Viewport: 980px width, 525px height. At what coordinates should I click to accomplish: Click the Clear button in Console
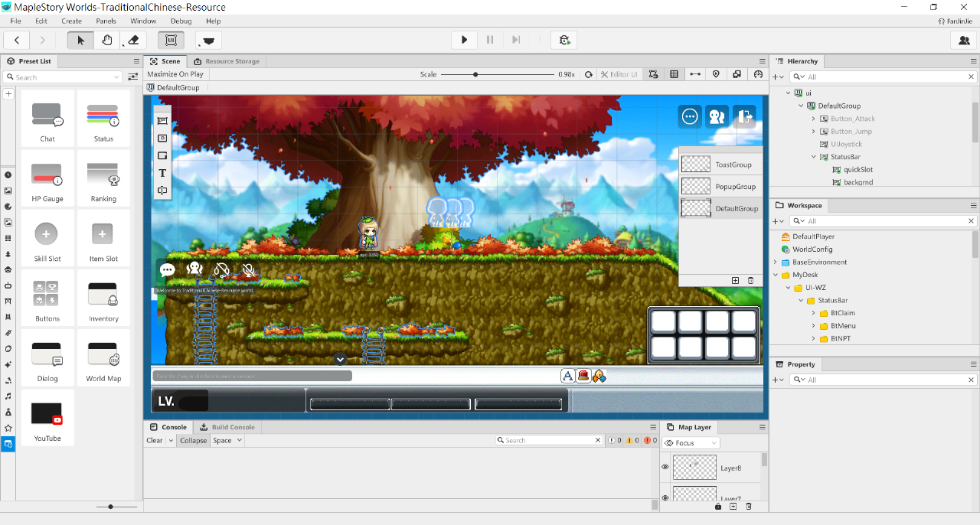click(154, 440)
